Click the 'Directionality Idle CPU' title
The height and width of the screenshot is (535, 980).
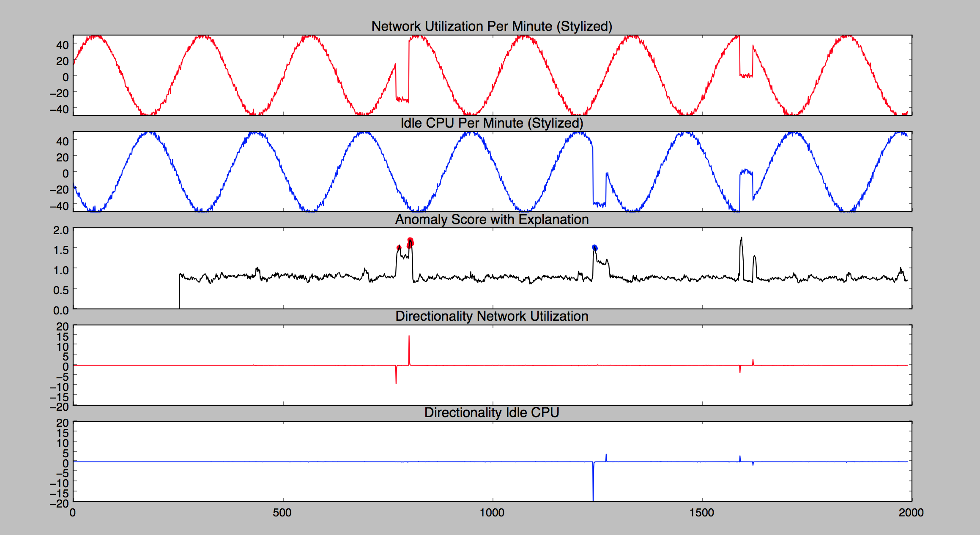point(492,412)
